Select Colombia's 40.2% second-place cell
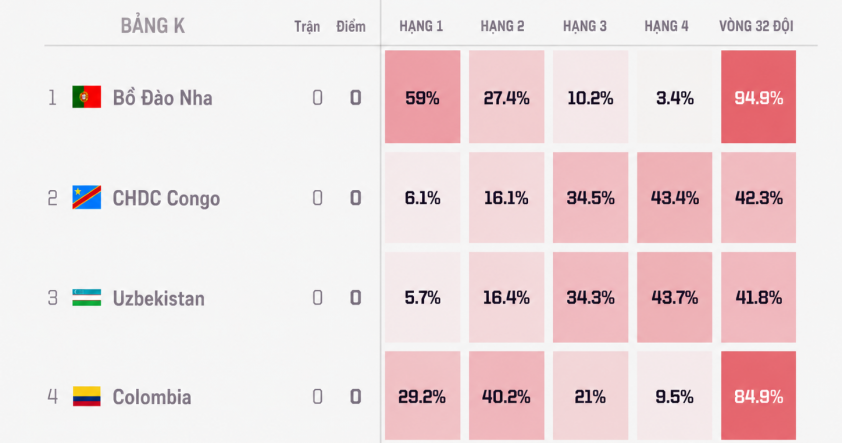The image size is (842, 443). point(506,396)
